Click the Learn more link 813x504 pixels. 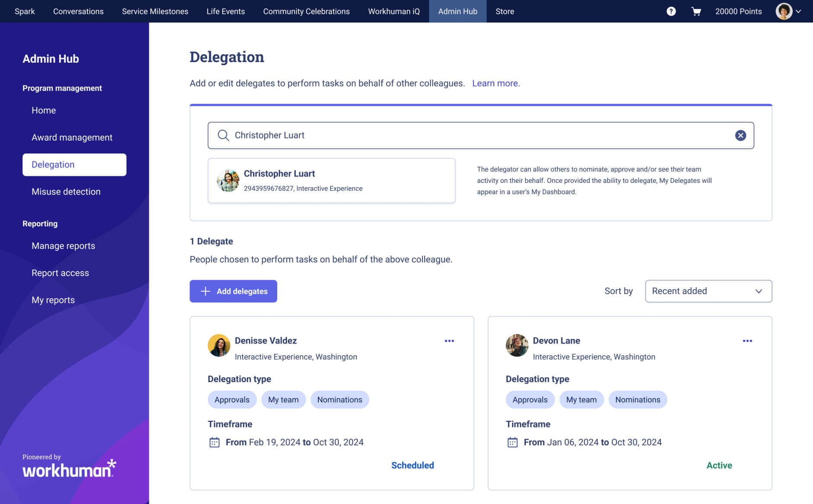[x=496, y=83]
